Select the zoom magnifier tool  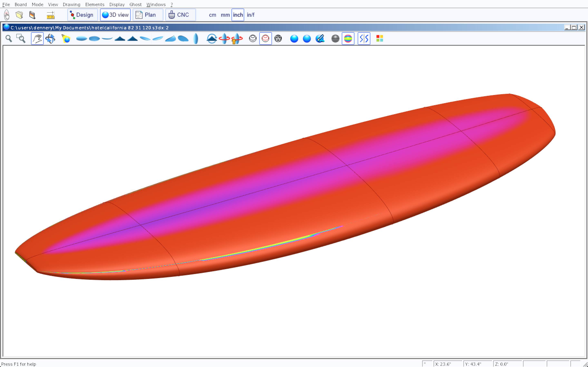9,38
